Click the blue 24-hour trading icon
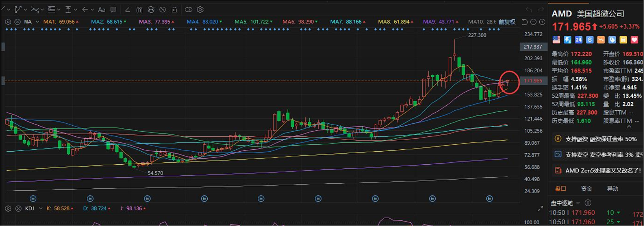 578,40
